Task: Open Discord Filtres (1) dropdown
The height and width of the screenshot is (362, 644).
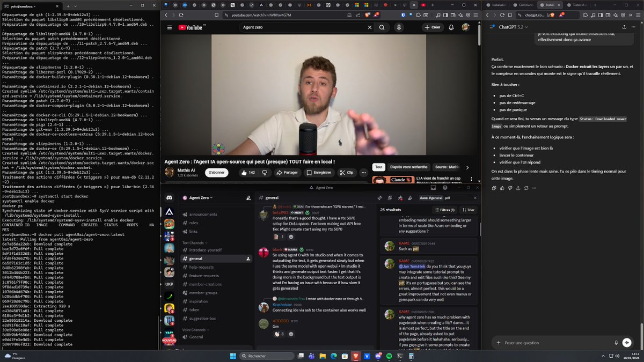Action: [445, 210]
